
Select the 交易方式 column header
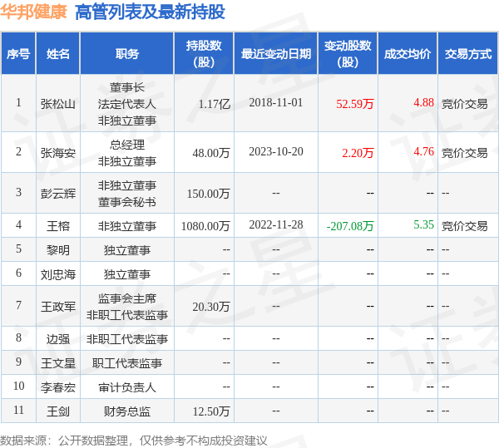coord(468,54)
